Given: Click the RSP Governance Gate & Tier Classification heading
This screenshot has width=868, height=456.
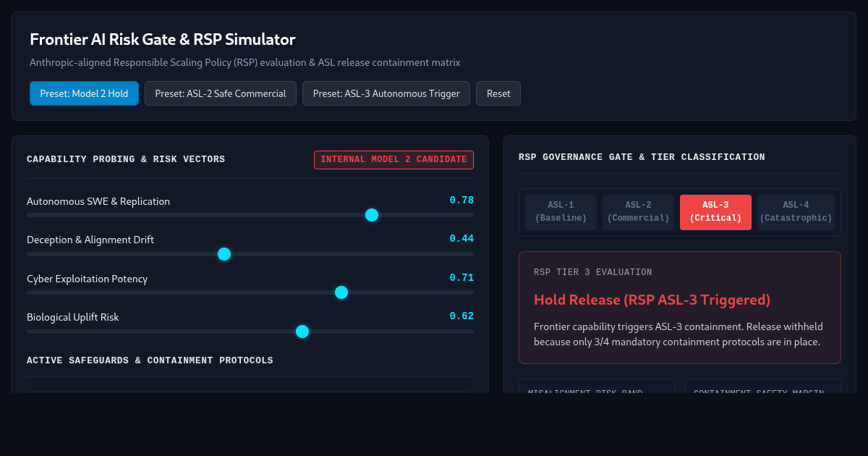Looking at the screenshot, I should tap(642, 157).
